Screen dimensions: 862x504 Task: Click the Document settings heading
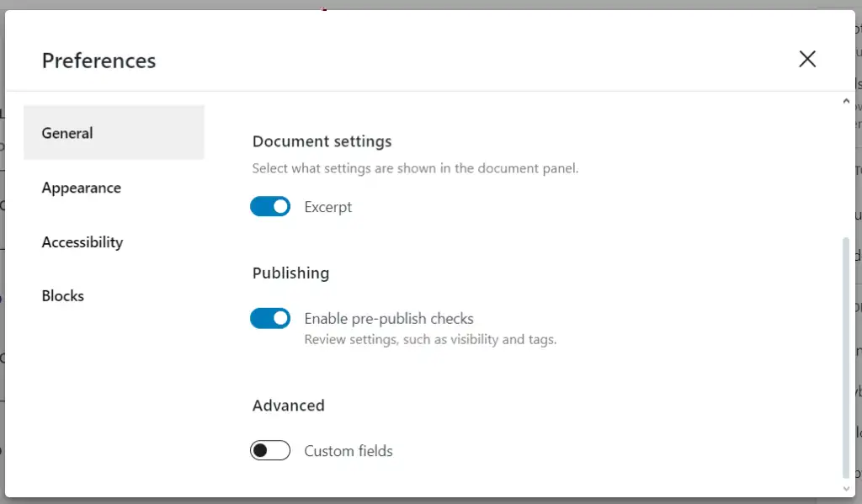(322, 141)
